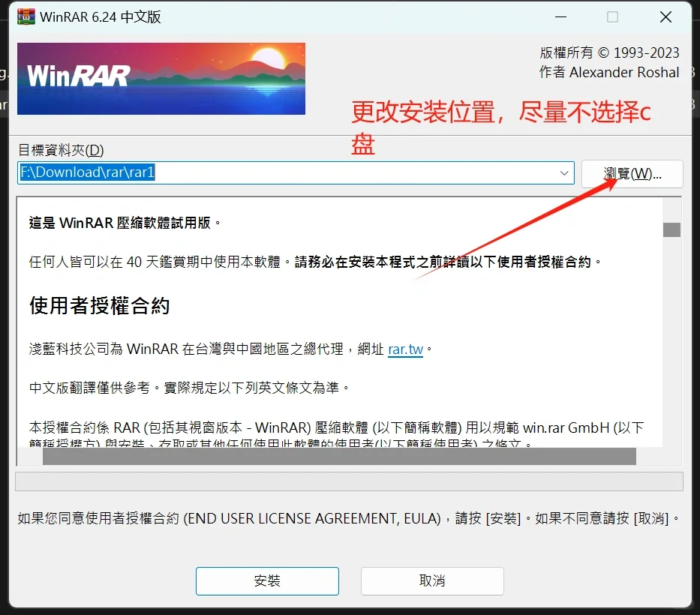The width and height of the screenshot is (700, 615).
Task: Click the 安裝 button to start installation
Action: [x=267, y=580]
